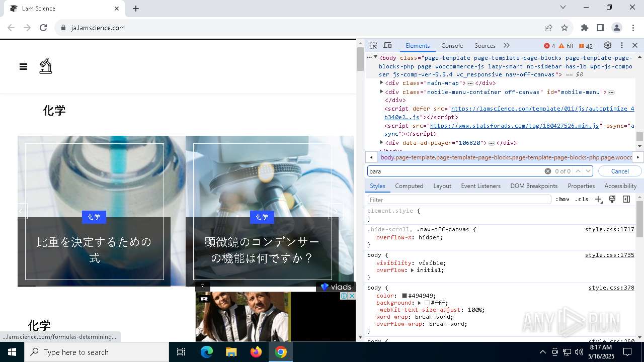Open the style.css:378 source link
The height and width of the screenshot is (362, 644).
(611, 288)
